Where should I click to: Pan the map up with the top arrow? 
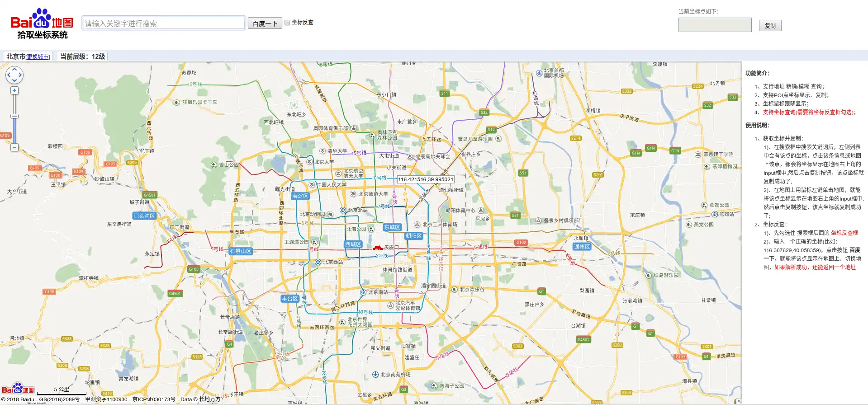tap(14, 69)
